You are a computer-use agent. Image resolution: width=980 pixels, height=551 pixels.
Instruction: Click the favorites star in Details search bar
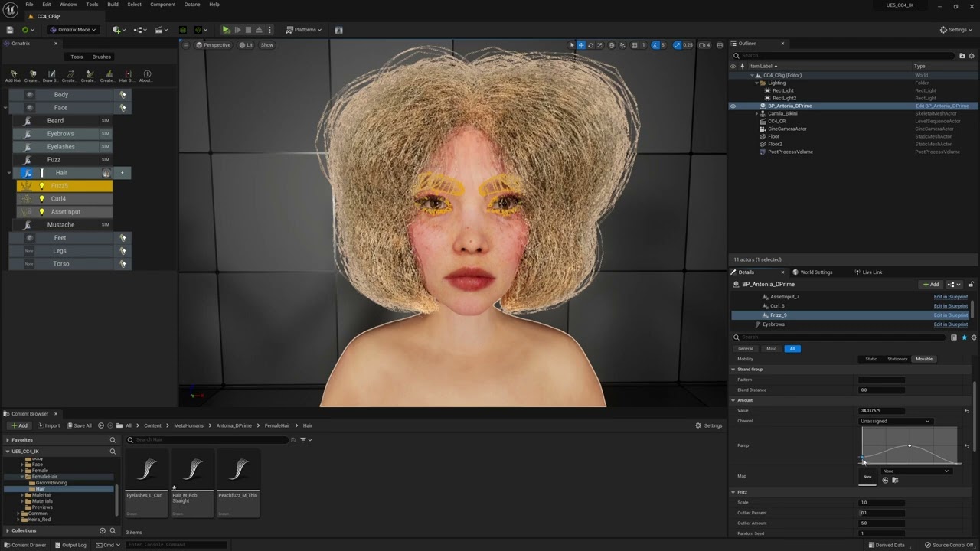click(964, 337)
